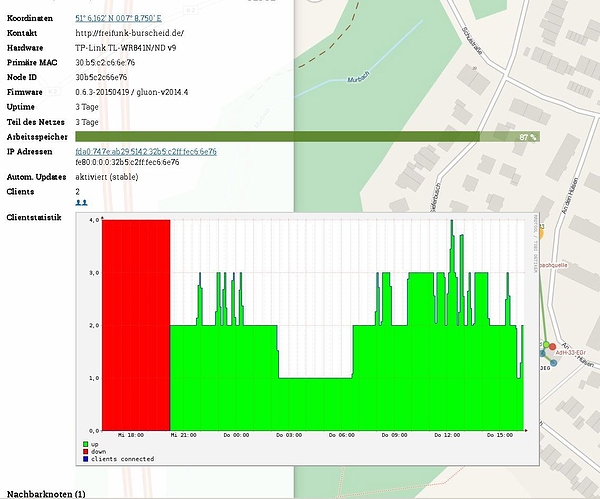The height and width of the screenshot is (499, 600).
Task: Click hardware value TP-Link TL-WR841N/ND v9
Action: pos(126,48)
